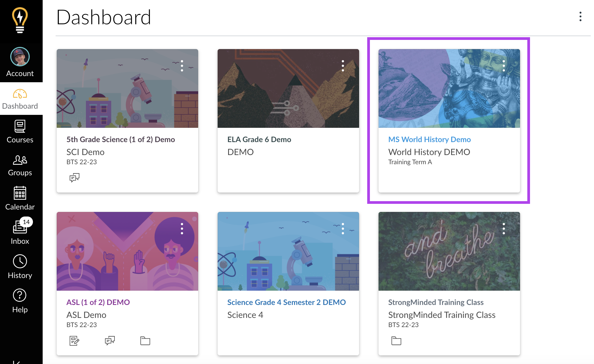Screen dimensions: 594x364
Task: Open the Science Grade 4 Semester 2 DEMO link
Action: pos(286,302)
